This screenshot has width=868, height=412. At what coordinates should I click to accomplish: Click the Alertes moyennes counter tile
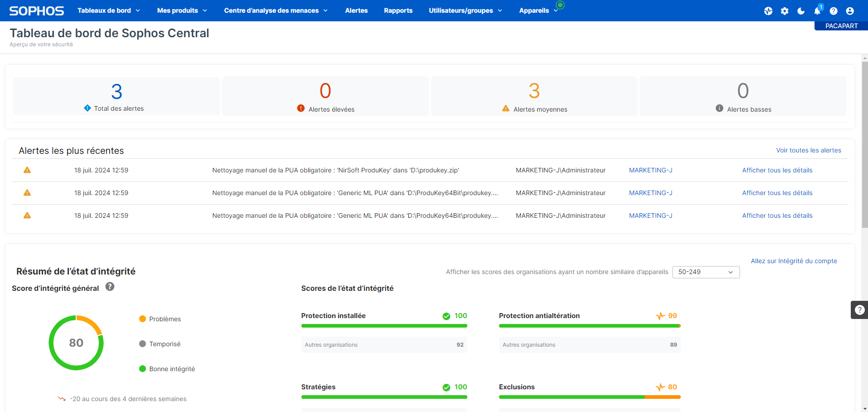534,96
